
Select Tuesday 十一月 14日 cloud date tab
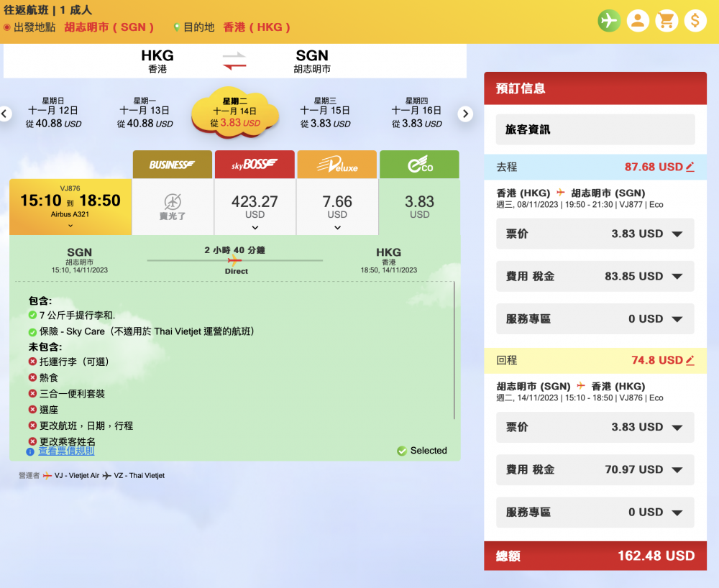click(235, 112)
